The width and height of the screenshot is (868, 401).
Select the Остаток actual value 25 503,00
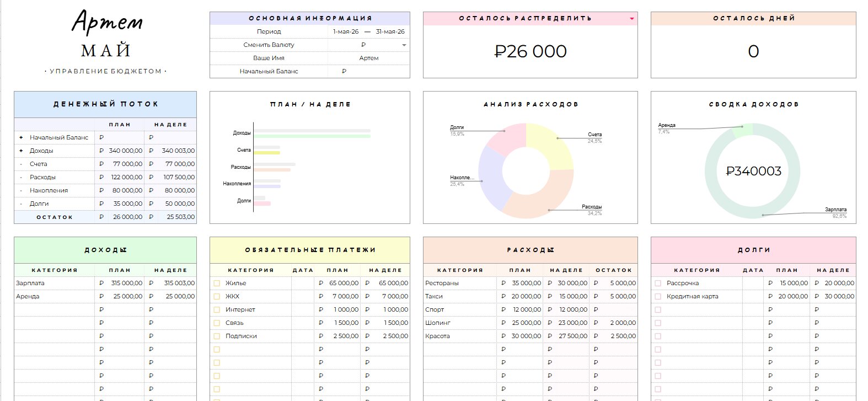180,217
